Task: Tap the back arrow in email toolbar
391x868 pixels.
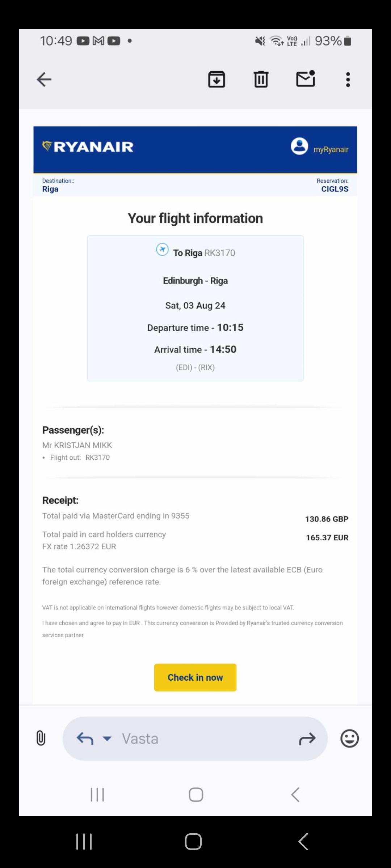Action: point(44,80)
